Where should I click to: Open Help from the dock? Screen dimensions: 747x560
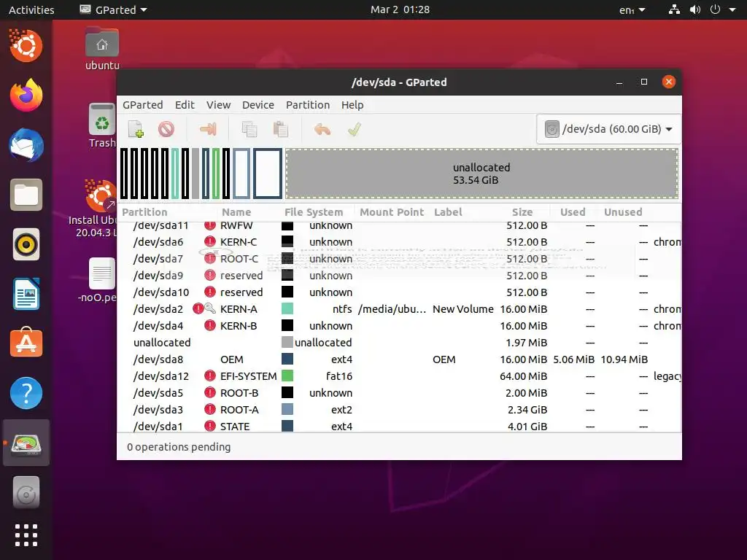26,393
